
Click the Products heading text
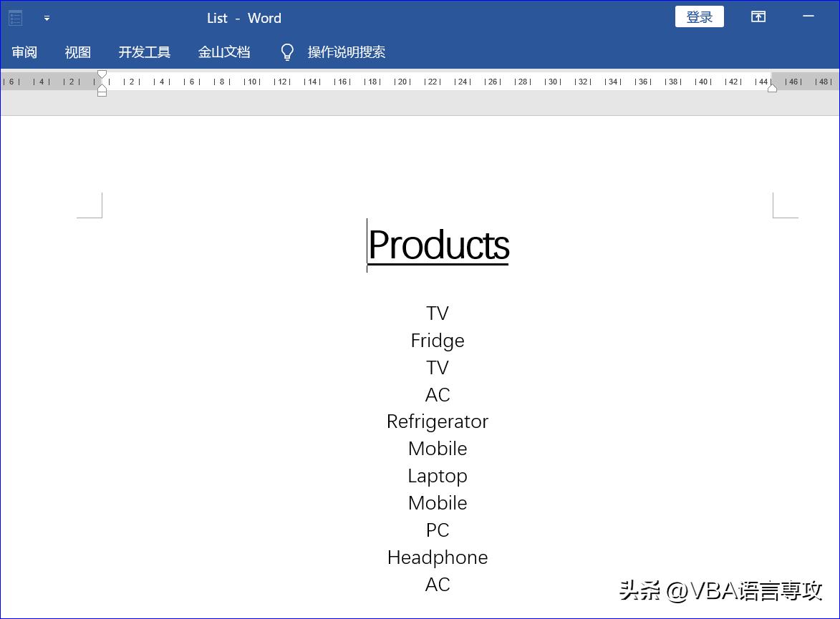438,245
